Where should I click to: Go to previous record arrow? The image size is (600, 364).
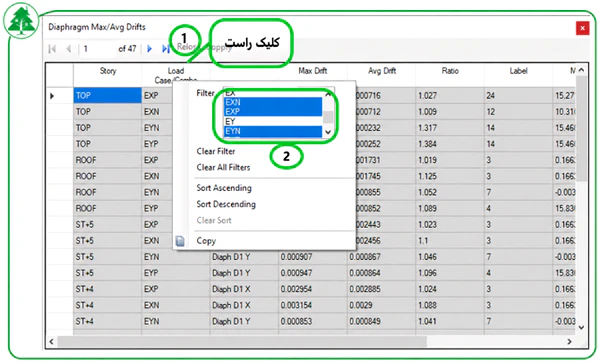(x=69, y=49)
